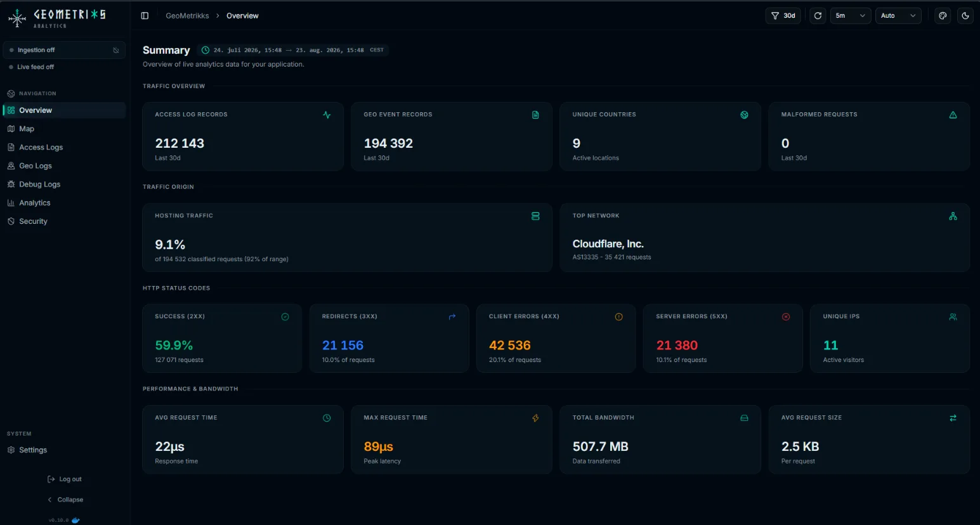This screenshot has width=980, height=525.
Task: Click the network icon on Top Network
Action: (953, 216)
